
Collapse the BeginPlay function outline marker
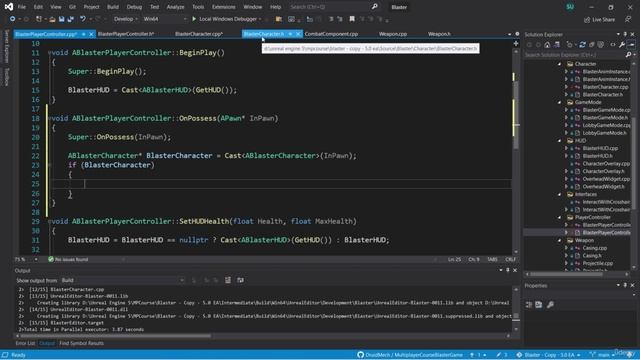pyautogui.click(x=49, y=53)
